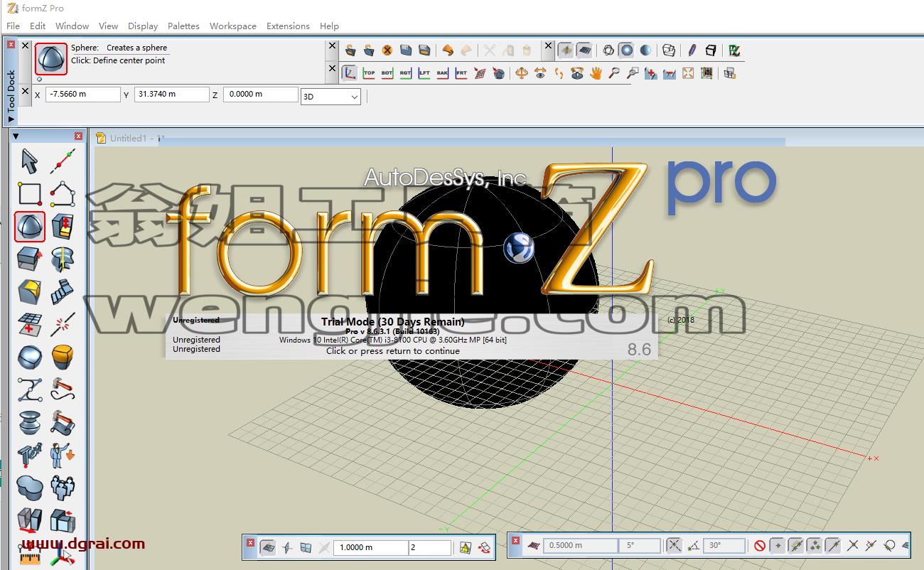This screenshot has height=570, width=924.
Task: Collapse the tool palette triangle
Action: (x=16, y=136)
